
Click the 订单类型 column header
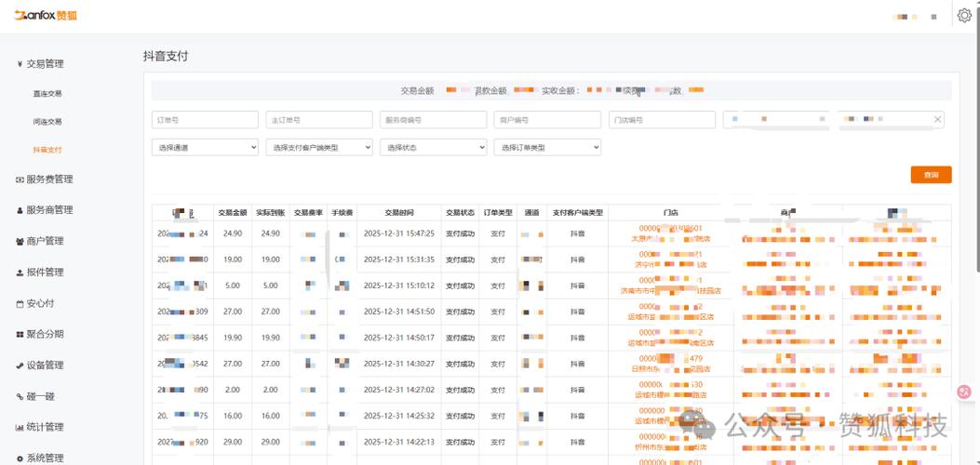(498, 213)
